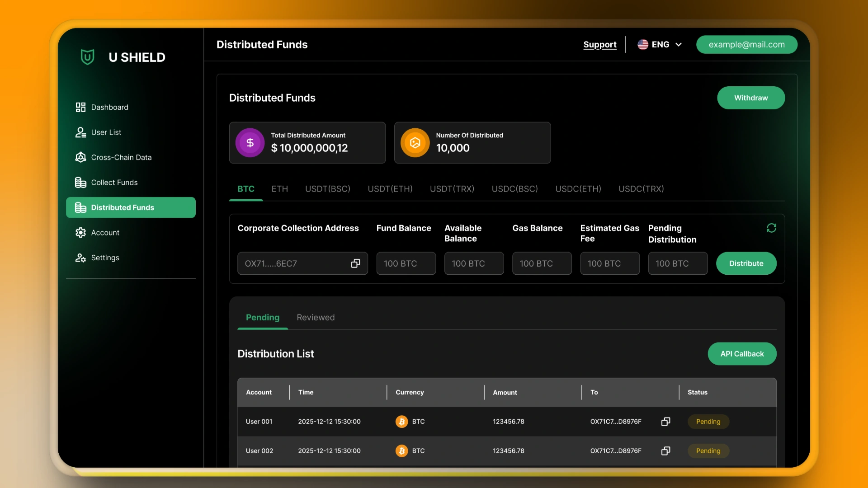Click the Fund Balance 100 BTC field

406,263
